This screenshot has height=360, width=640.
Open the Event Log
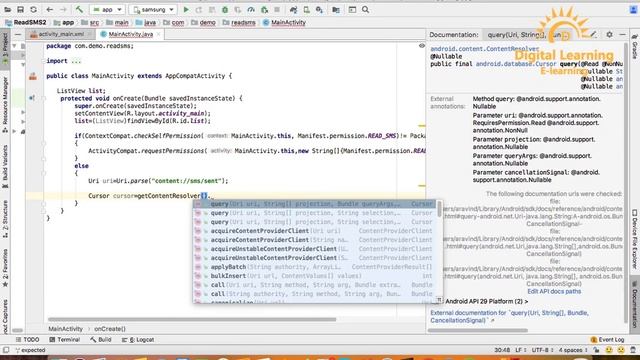coord(607,340)
